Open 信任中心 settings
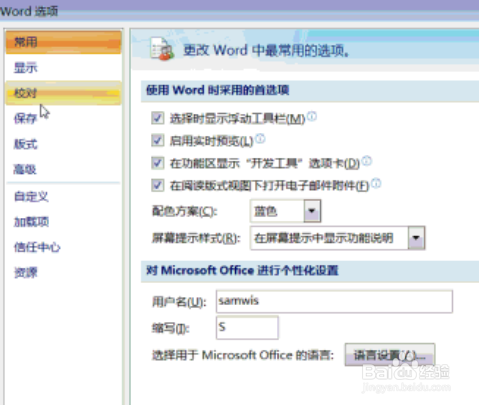This screenshot has width=479, height=405. [63, 247]
